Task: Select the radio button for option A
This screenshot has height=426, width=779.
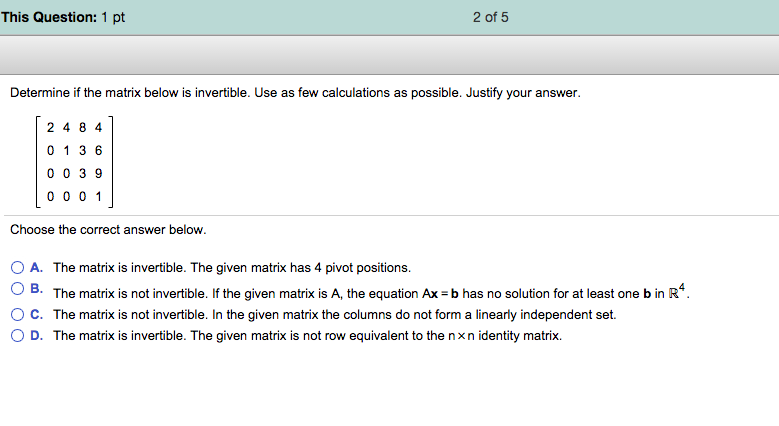Action: click(18, 268)
